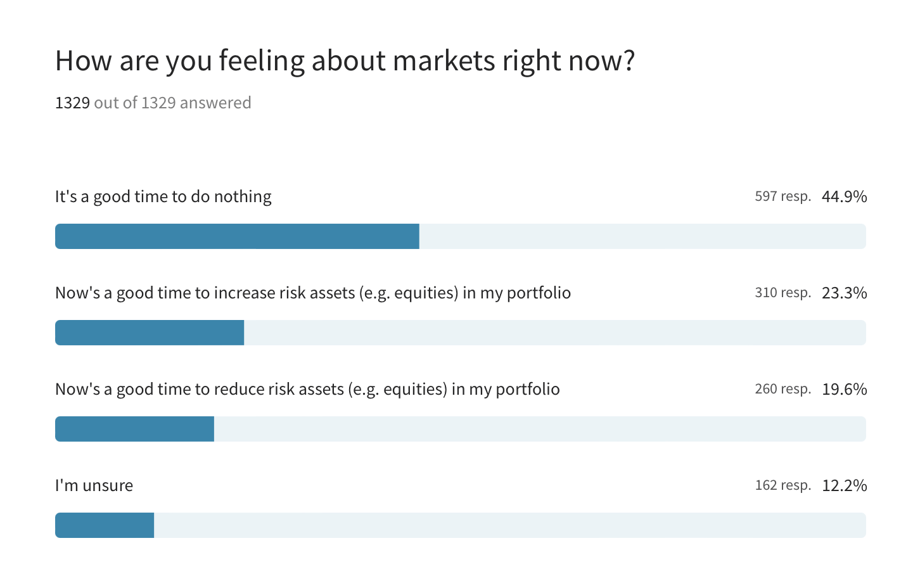Click the 12.2% percentage value
The height and width of the screenshot is (588, 920).
click(844, 485)
